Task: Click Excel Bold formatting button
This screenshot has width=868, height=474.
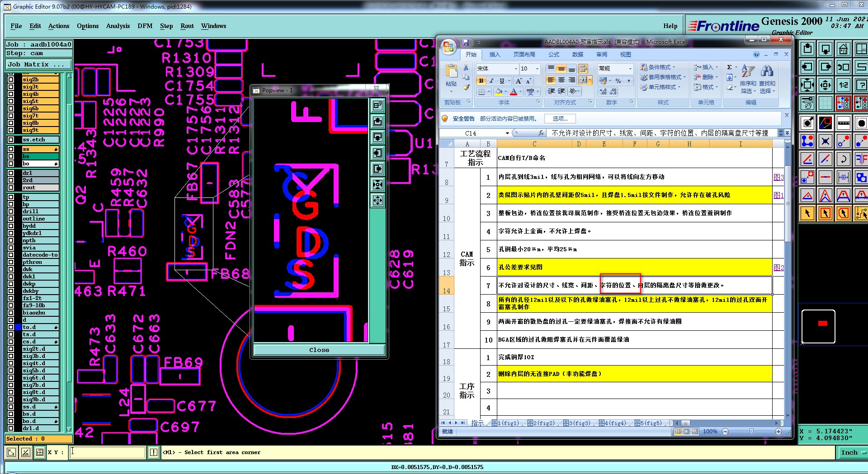Action: pos(481,81)
